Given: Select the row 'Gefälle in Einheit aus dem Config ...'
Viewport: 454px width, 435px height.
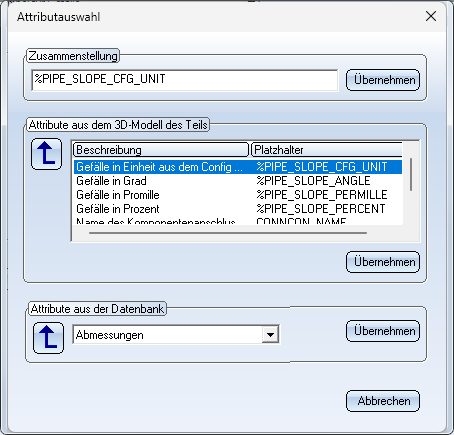Looking at the screenshot, I should coord(238,167).
